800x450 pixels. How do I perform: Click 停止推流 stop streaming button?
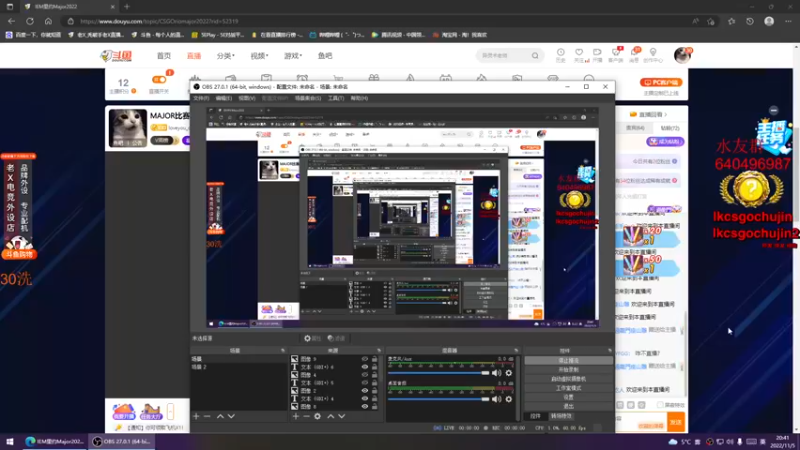point(568,360)
